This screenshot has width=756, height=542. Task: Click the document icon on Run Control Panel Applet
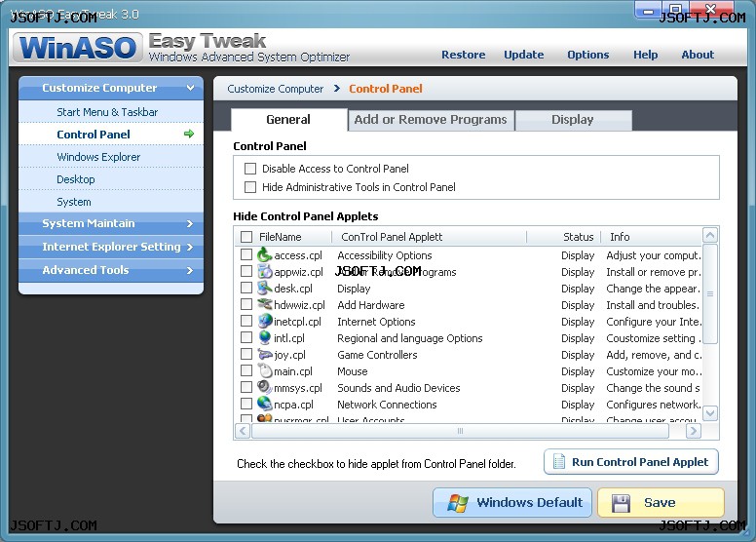pyautogui.click(x=559, y=462)
